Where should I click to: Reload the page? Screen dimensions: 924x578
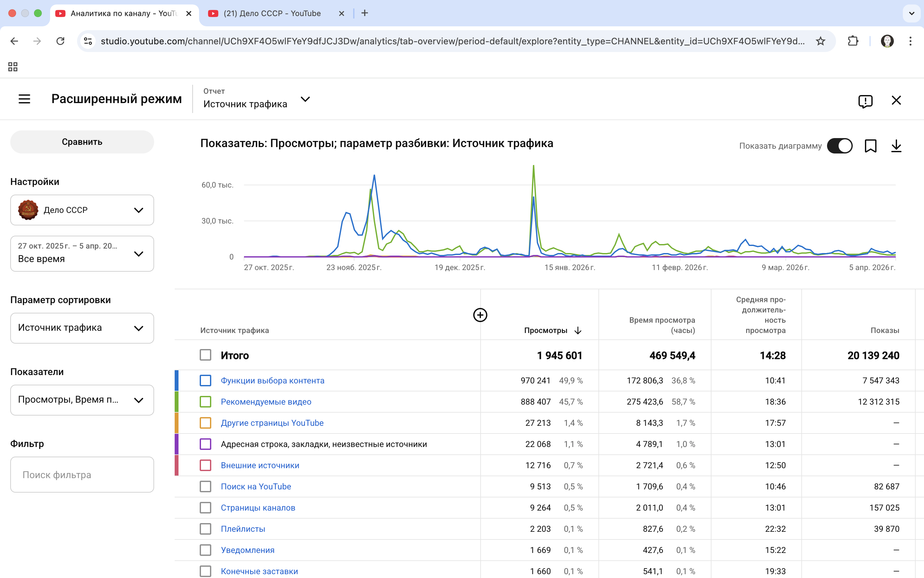(60, 41)
